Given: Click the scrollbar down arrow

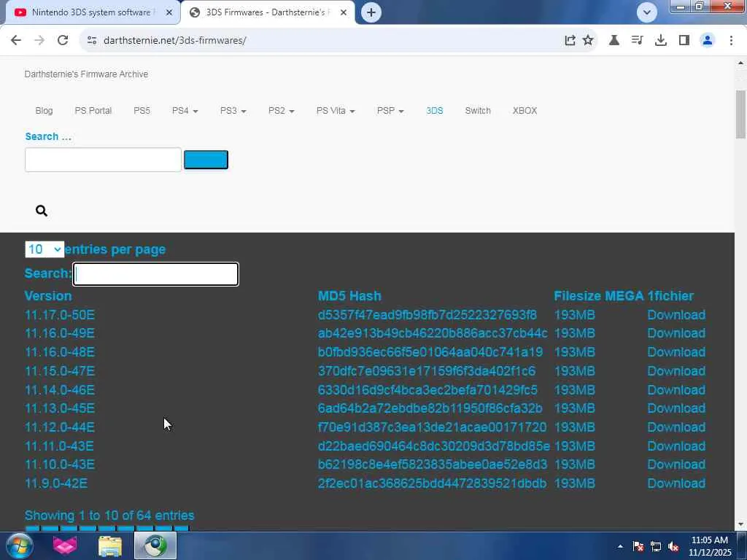Looking at the screenshot, I should coord(740,525).
